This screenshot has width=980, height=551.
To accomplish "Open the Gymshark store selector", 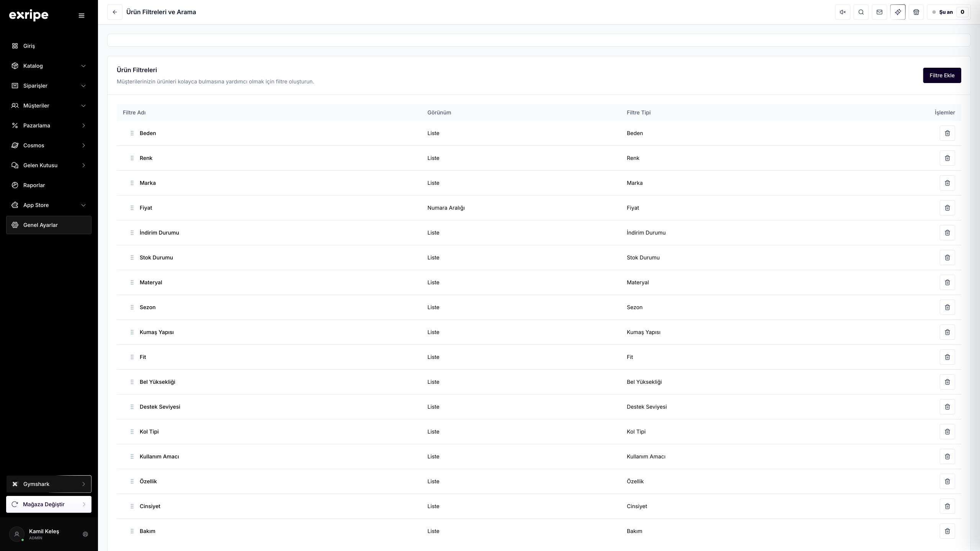I will tap(49, 484).
